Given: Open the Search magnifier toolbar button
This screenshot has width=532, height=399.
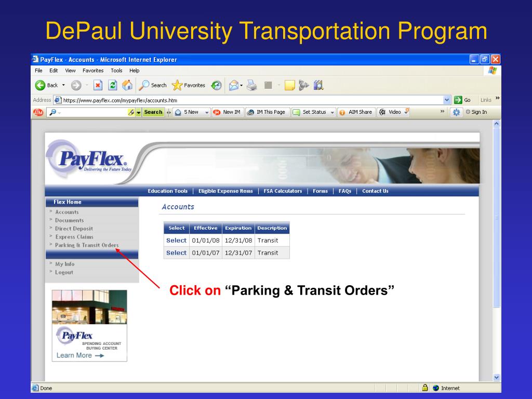Looking at the screenshot, I should 153,85.
